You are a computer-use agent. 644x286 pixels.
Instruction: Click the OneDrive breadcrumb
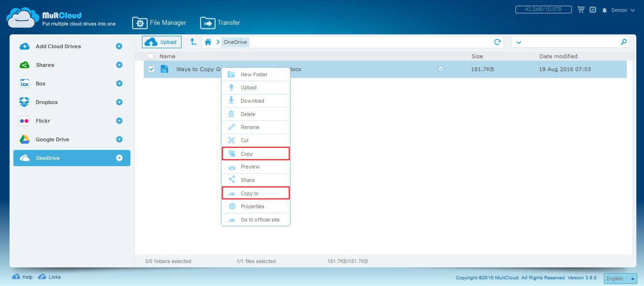pos(235,42)
